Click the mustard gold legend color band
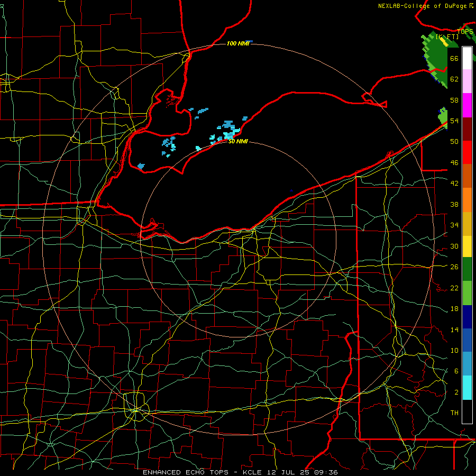 coord(467,224)
